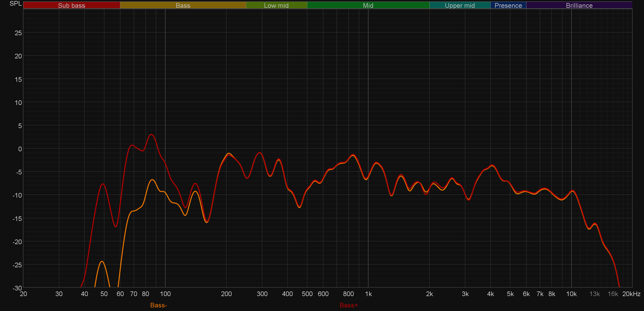The height and width of the screenshot is (311, 644).
Task: Click the -30 dB level label
Action: point(17,288)
